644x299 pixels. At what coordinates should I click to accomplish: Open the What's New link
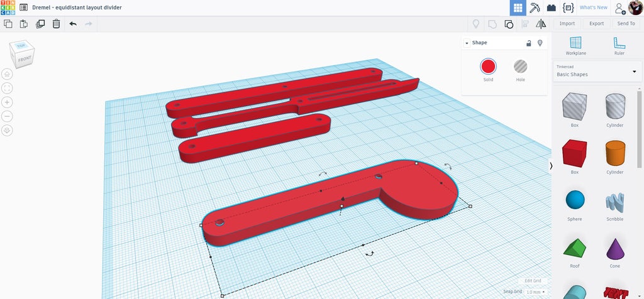tap(593, 8)
